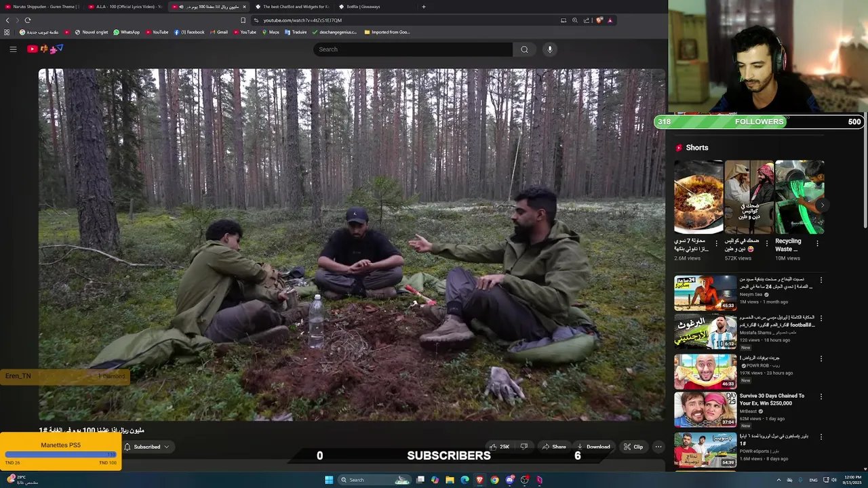Screen dimensions: 868x488
Task: Open POWR eSports 54:39 video thumbnail
Action: 705,449
